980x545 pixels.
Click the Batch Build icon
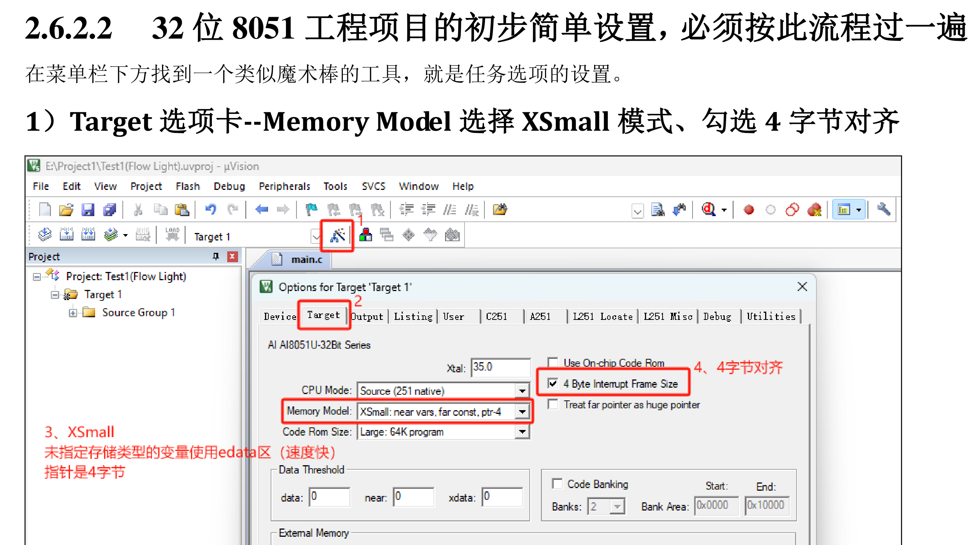tap(111, 234)
